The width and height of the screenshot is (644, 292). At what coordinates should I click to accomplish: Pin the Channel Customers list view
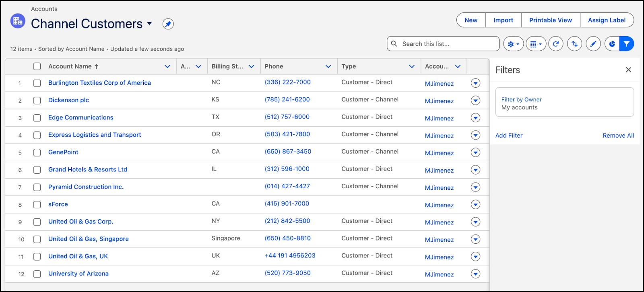click(x=168, y=24)
